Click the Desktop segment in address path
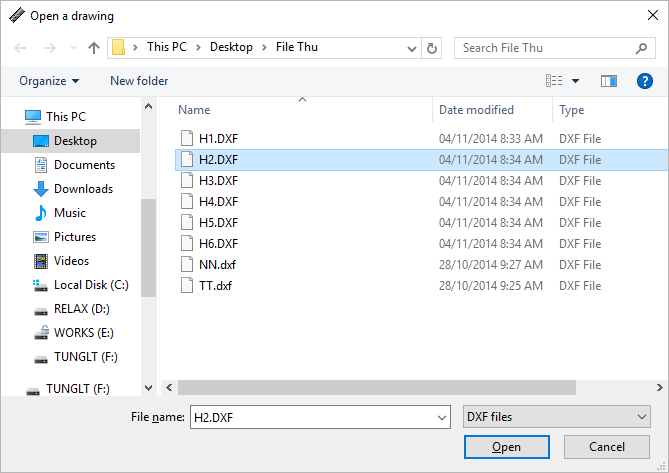669x473 pixels. 231,47
